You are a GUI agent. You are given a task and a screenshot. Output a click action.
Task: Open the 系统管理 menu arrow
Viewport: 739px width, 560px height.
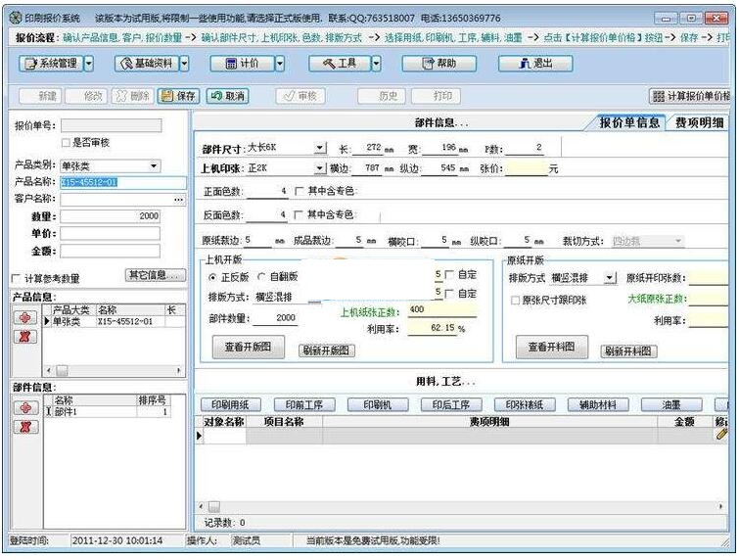pos(89,63)
